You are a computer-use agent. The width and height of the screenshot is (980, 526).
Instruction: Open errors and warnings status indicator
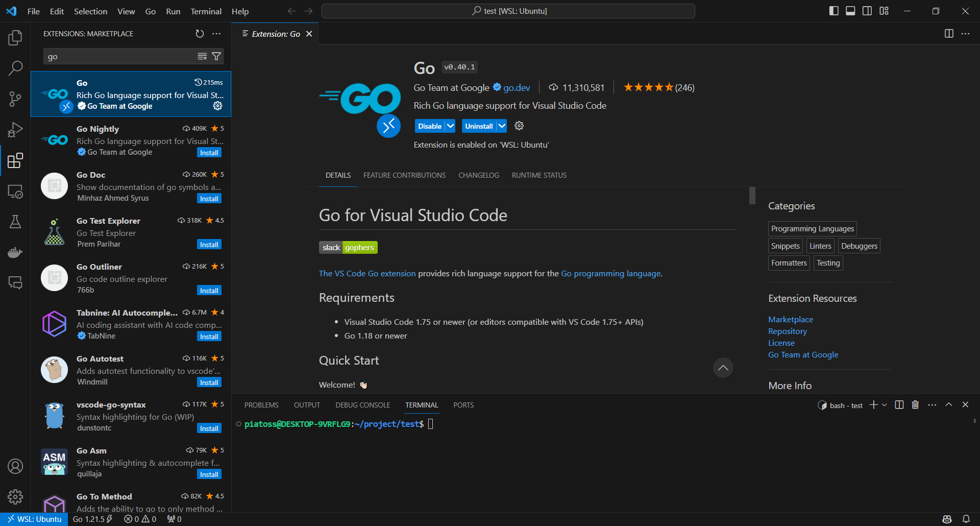click(x=140, y=519)
